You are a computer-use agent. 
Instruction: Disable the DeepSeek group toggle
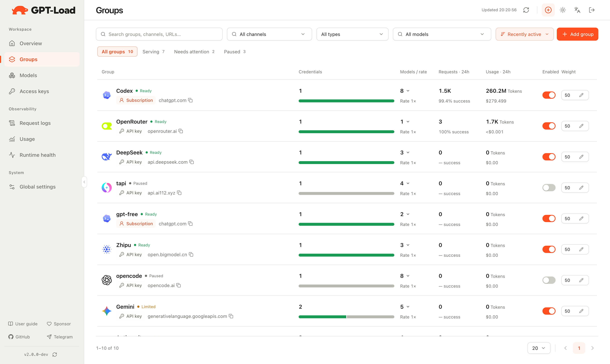tap(549, 157)
